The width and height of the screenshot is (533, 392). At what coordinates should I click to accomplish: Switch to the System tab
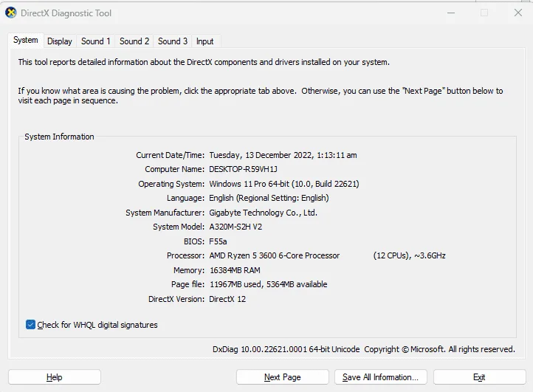(26, 40)
